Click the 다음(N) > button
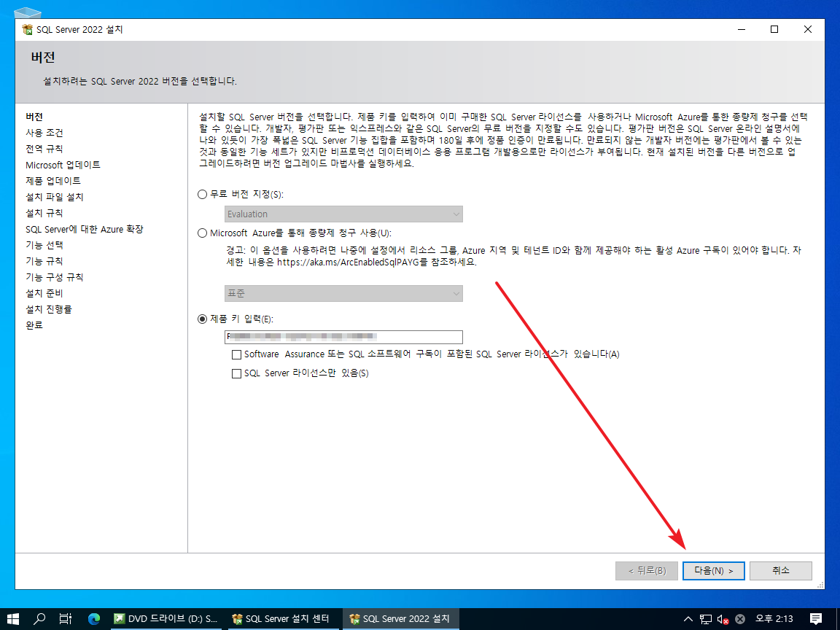Viewport: 840px width, 630px height. (714, 570)
